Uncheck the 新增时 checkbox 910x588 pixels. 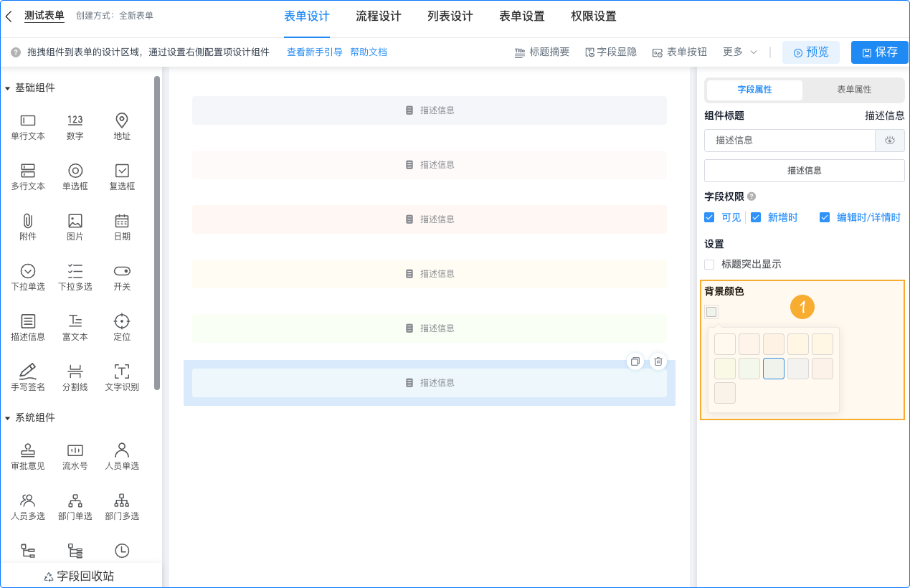756,217
